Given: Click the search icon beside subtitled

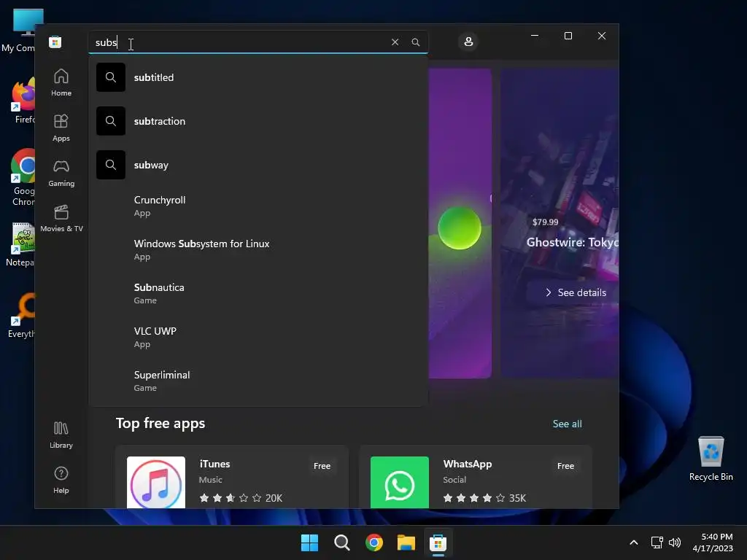Looking at the screenshot, I should point(111,77).
